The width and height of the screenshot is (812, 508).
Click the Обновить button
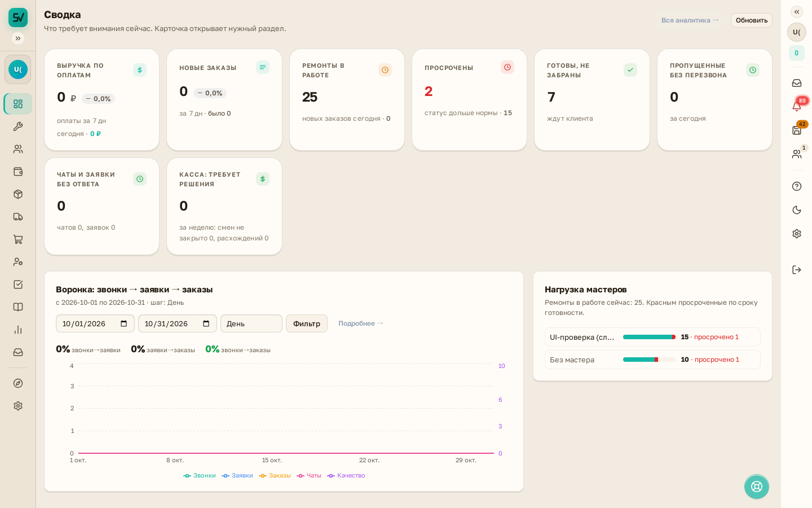(752, 20)
